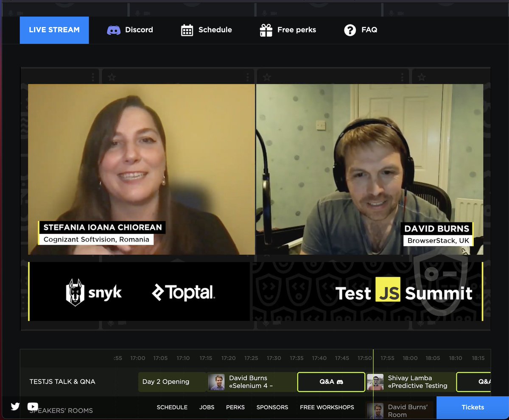
Task: Open FREE WORKSHOPS in the bottom menu
Action: (x=327, y=407)
